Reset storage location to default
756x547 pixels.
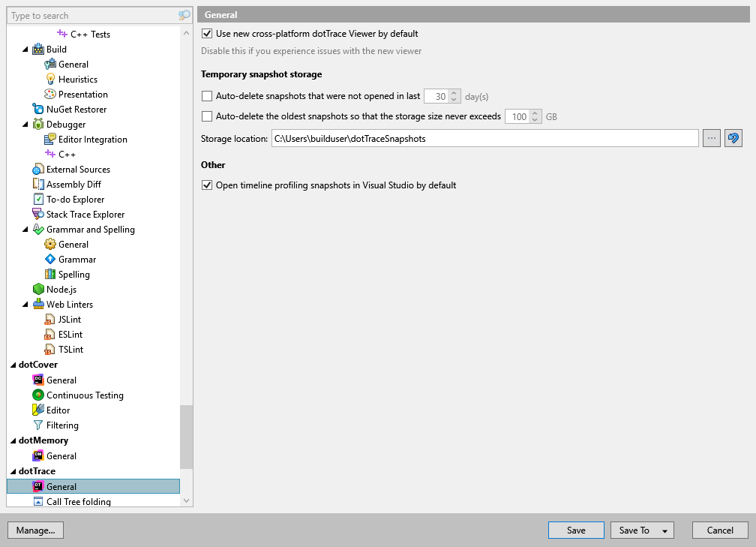pos(733,138)
